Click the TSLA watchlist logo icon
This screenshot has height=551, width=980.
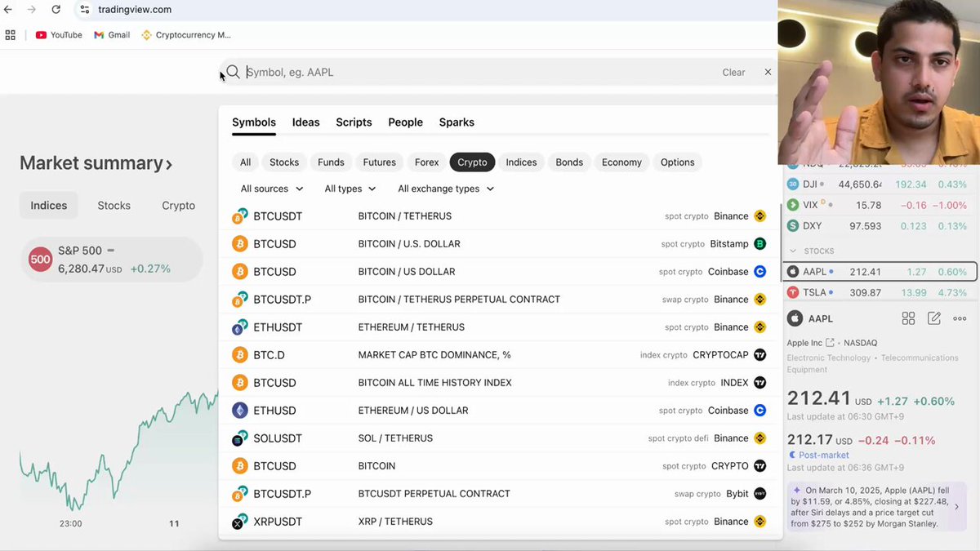(x=794, y=292)
